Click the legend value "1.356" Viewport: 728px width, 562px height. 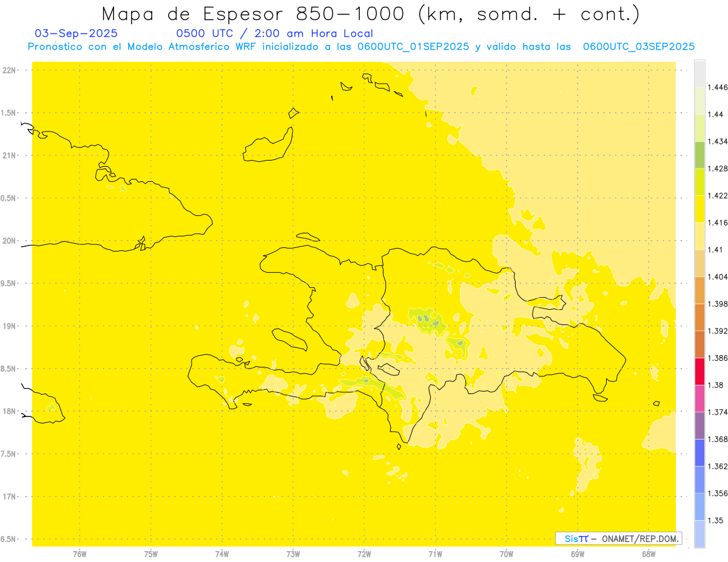coord(718,493)
